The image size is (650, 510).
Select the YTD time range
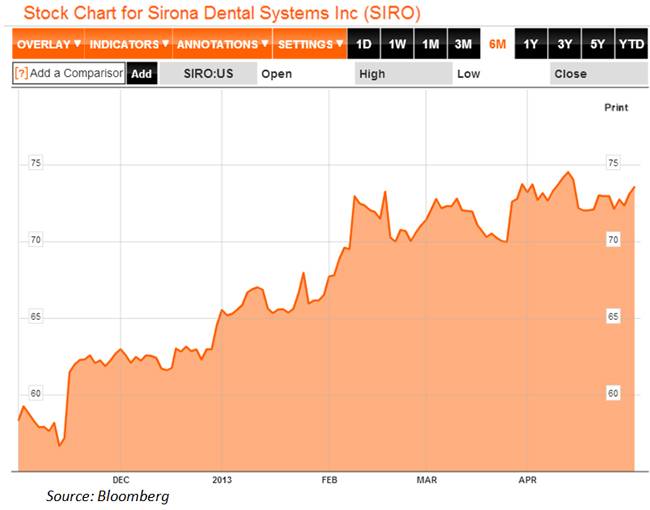click(631, 45)
